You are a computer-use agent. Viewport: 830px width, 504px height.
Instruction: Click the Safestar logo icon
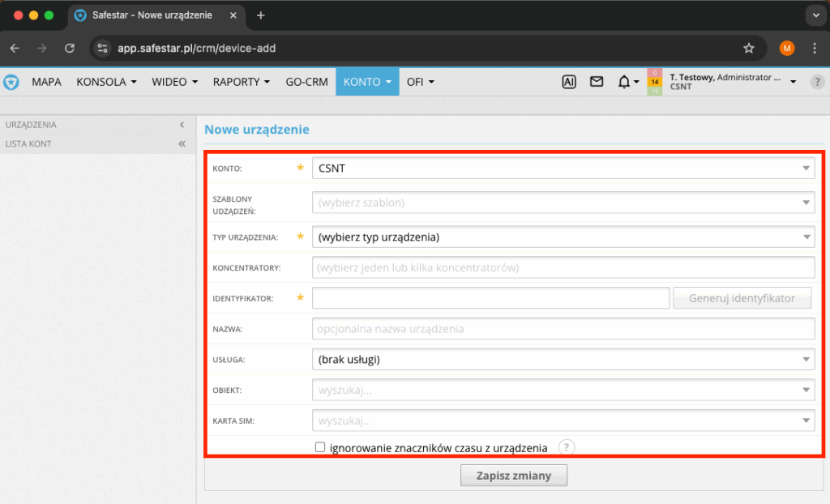11,82
